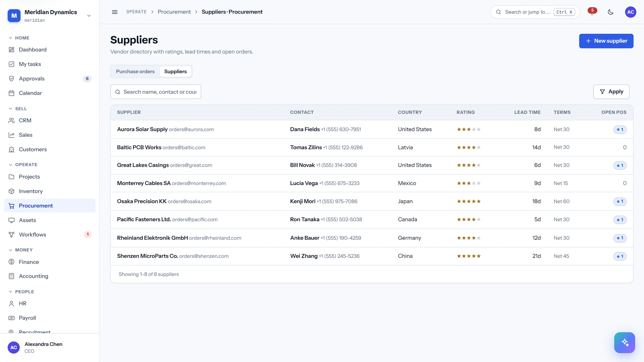
Task: Click the Meridian Dynamics M logo
Action: click(x=14, y=16)
